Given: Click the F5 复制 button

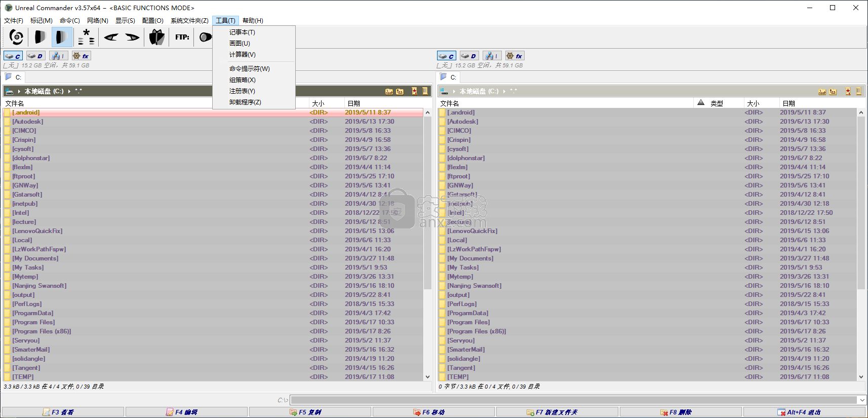Looking at the screenshot, I should [x=310, y=412].
